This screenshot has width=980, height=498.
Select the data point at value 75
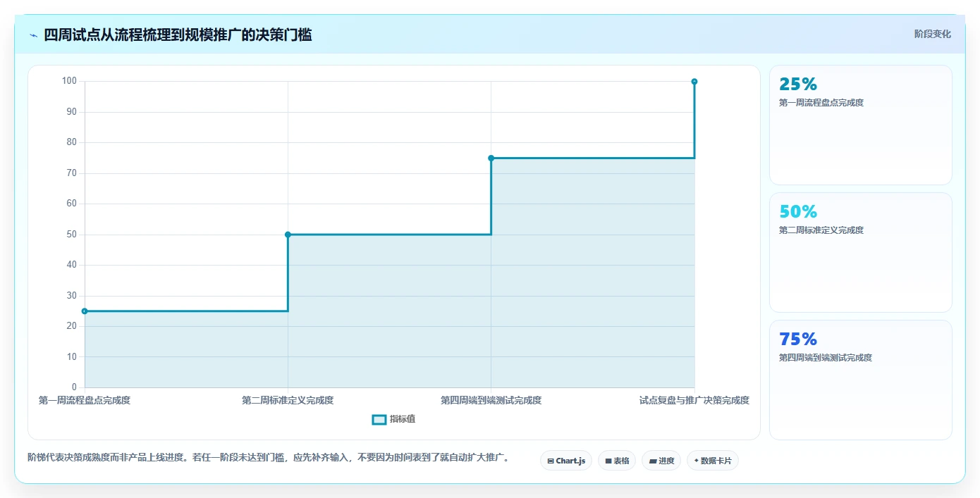point(491,158)
